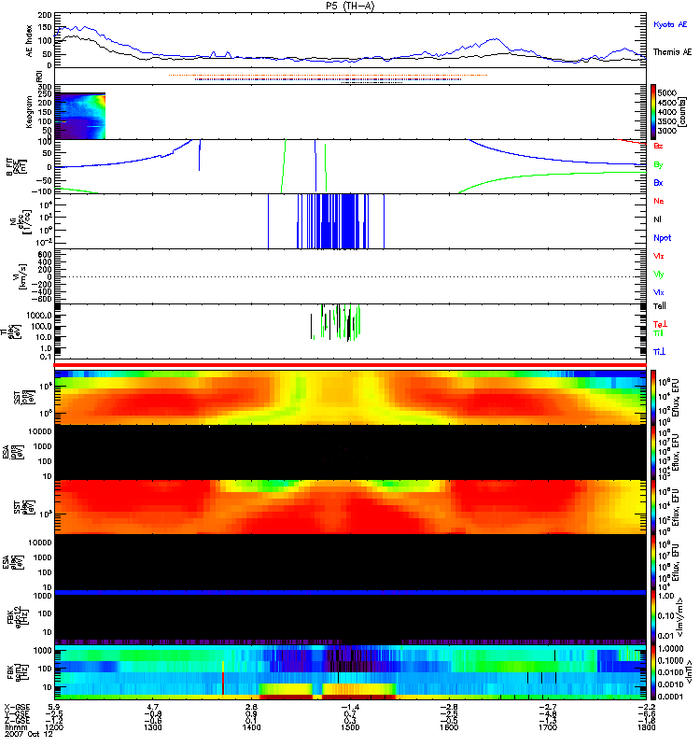The height and width of the screenshot is (747, 700).
Task: Click the red Ne legend label
Action: pos(659,201)
